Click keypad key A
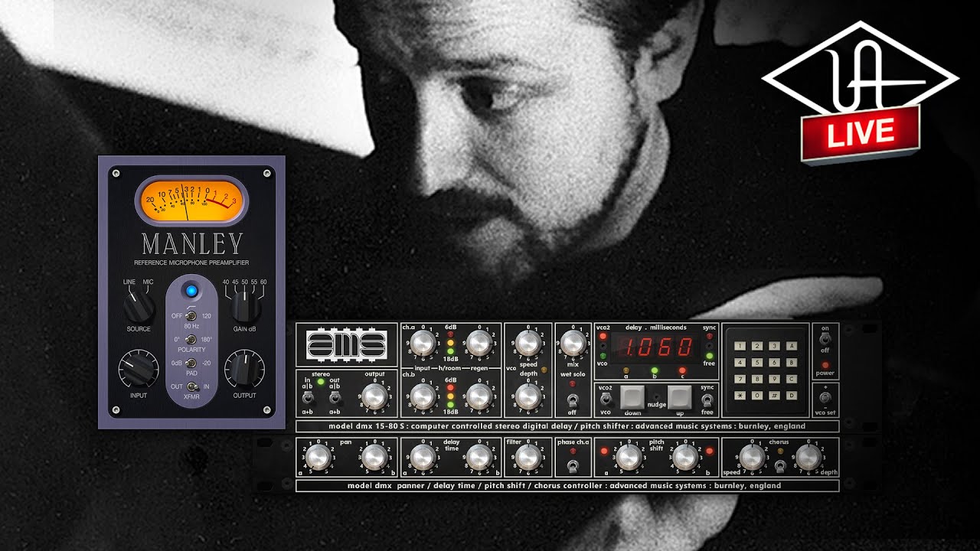 792,346
